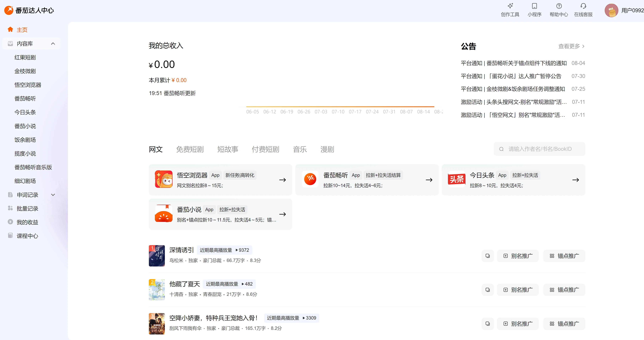Screen dimensions: 644x340
Task: Open the 小程序 icon
Action: 534,9
